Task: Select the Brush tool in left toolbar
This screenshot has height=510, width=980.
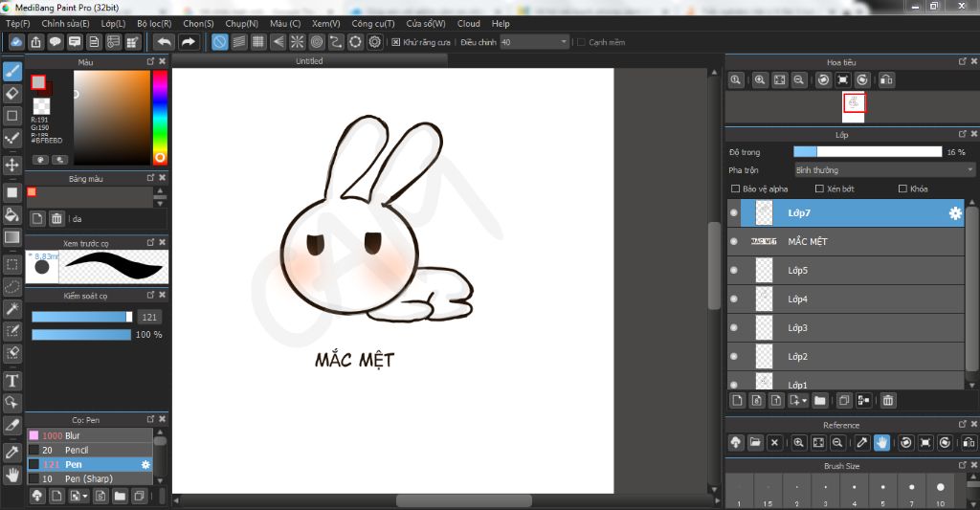Action: point(11,71)
